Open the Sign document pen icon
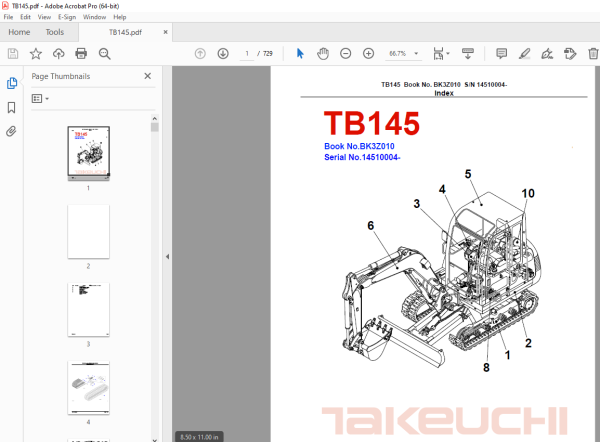 click(x=547, y=54)
